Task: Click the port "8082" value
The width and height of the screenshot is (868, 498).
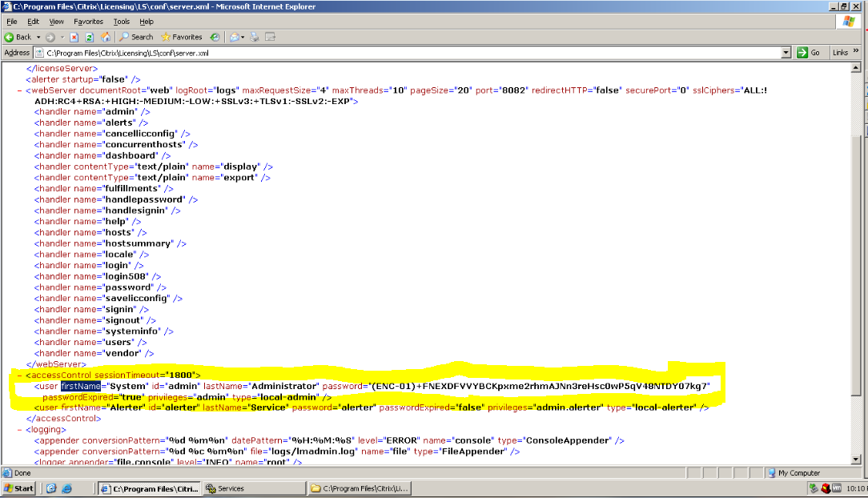Action: point(514,90)
